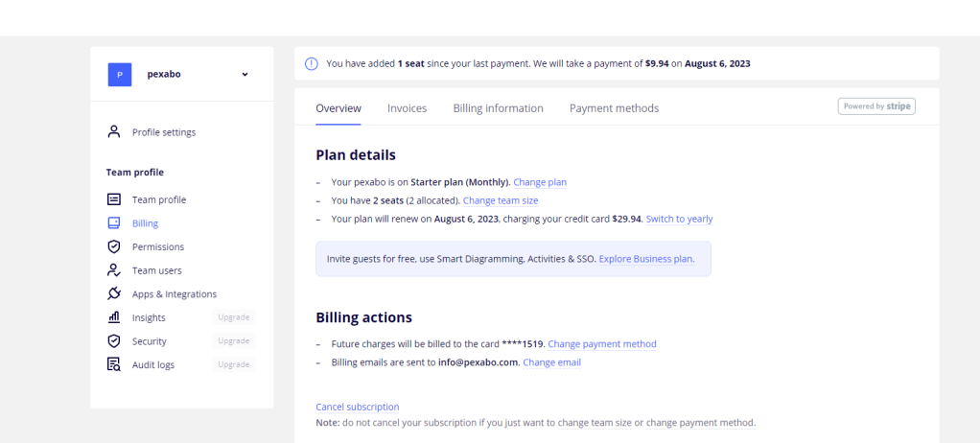Click the Team profile section header
This screenshot has height=443, width=980.
tap(135, 173)
